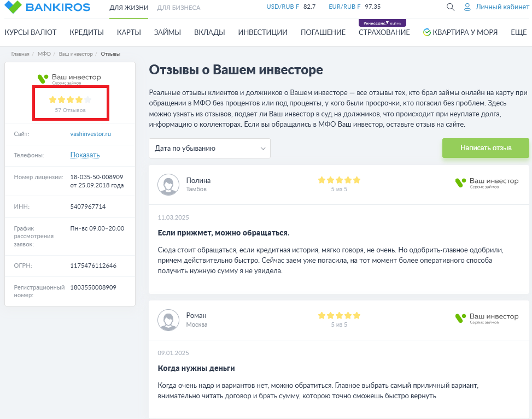Click license number 18-035-50-008909
This screenshot has height=419, width=532.
click(97, 177)
